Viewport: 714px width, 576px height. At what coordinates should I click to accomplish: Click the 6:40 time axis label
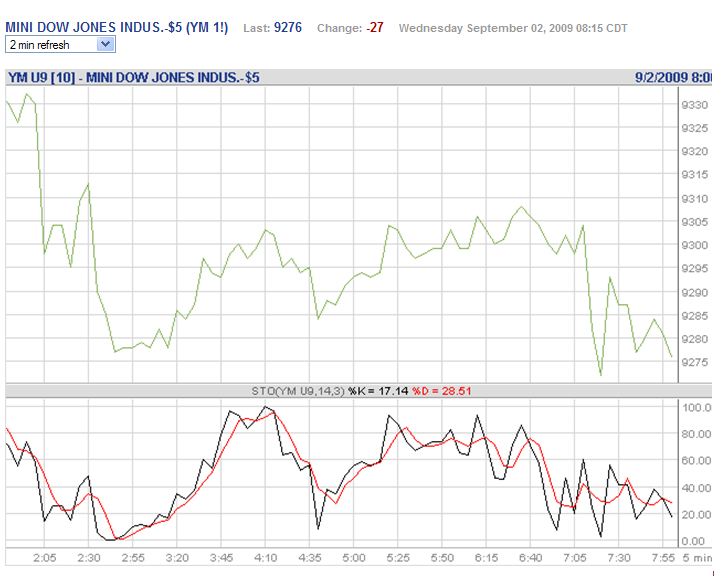[x=530, y=558]
